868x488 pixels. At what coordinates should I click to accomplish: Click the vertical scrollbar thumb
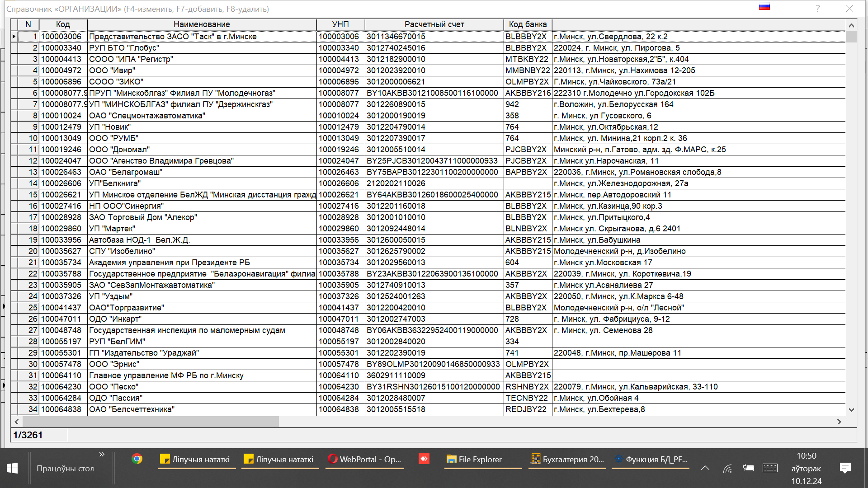click(851, 37)
